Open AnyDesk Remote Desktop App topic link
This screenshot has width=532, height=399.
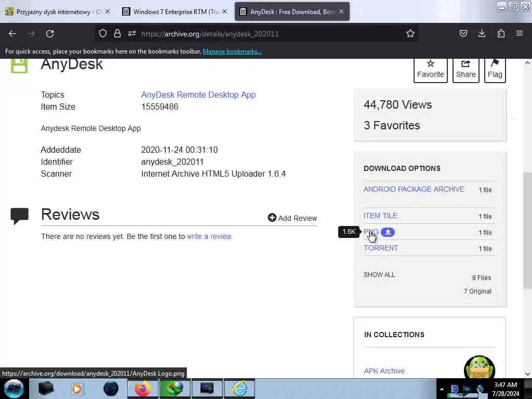click(x=198, y=95)
